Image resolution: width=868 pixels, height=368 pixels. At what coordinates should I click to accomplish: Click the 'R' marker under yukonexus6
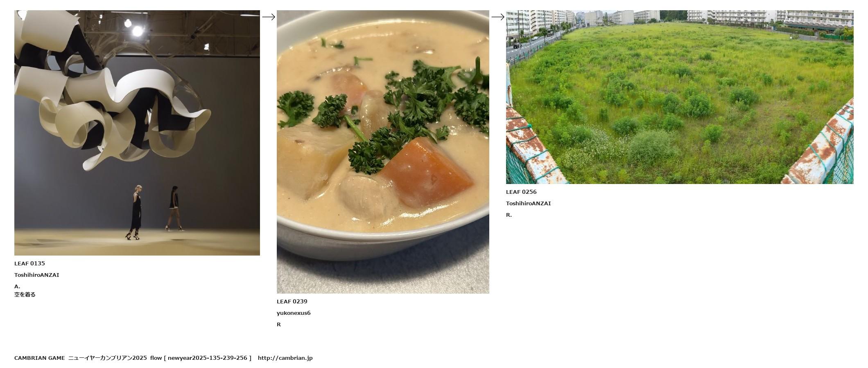click(x=279, y=324)
